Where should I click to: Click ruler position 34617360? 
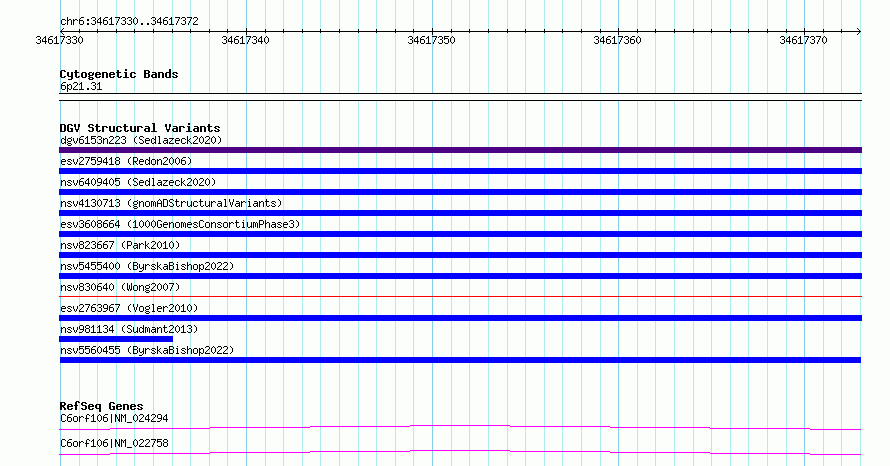[617, 40]
